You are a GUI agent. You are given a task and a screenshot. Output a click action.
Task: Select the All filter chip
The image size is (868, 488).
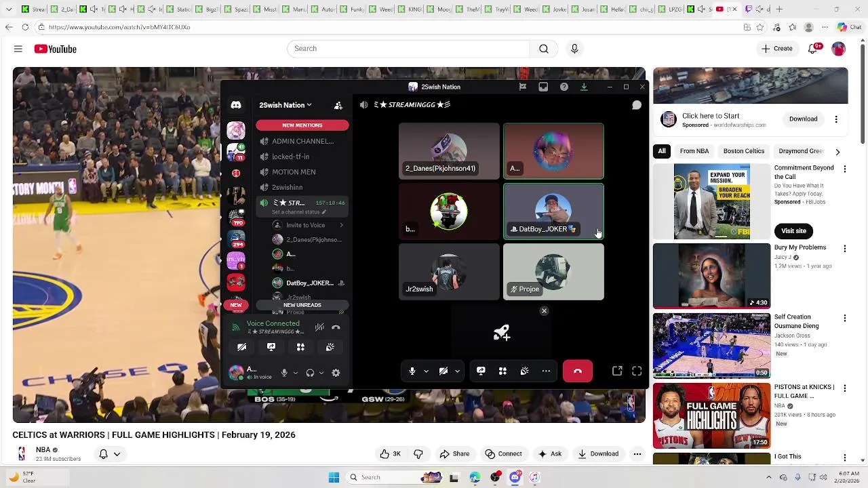click(662, 151)
